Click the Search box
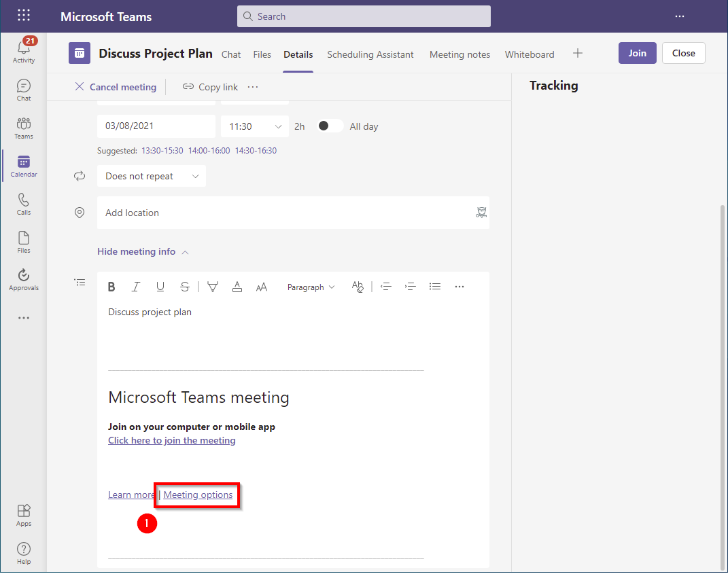 364,16
